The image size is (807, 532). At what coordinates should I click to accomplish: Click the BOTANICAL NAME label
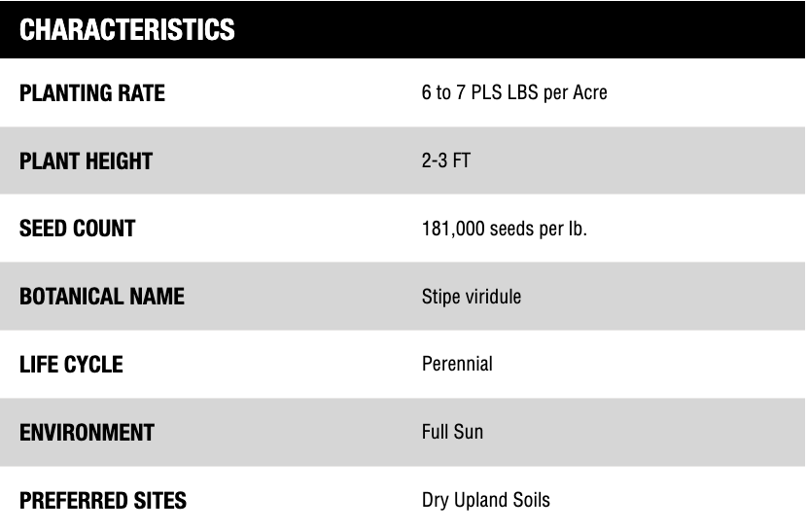[102, 297]
